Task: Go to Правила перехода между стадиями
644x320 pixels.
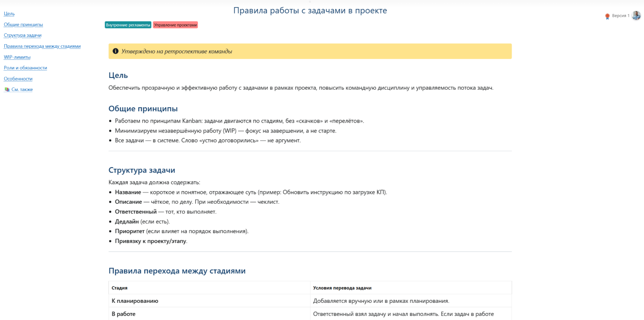Action: coord(42,46)
